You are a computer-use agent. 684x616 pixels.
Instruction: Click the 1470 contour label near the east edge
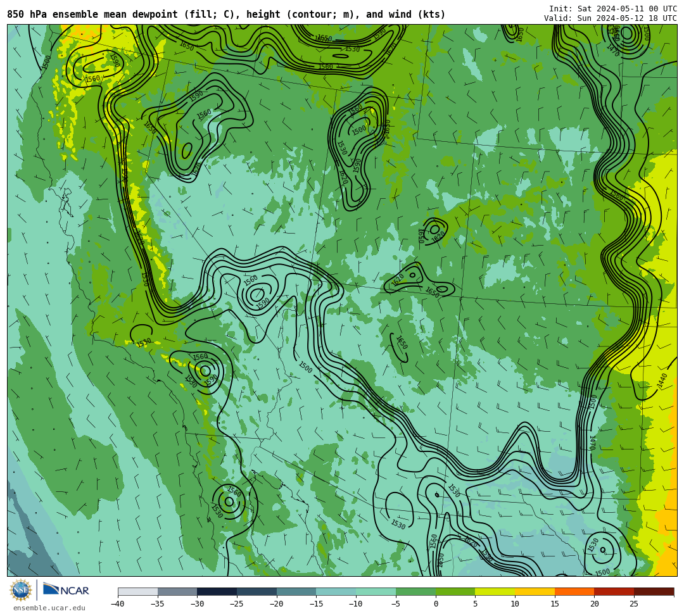[592, 443]
